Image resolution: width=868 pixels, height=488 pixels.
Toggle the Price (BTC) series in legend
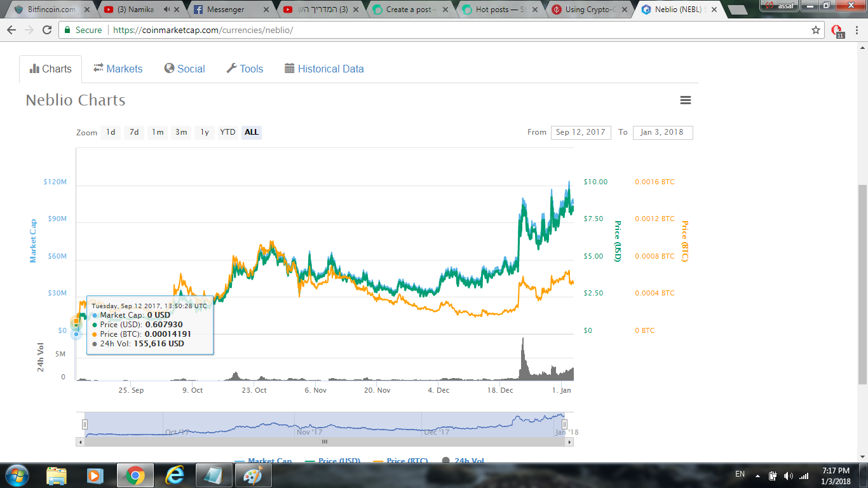400,461
